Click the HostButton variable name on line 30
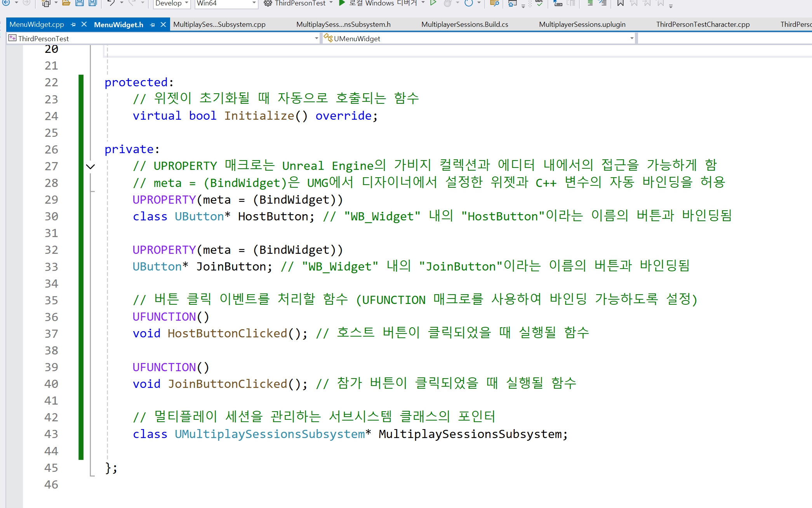Image resolution: width=812 pixels, height=508 pixels. (273, 216)
